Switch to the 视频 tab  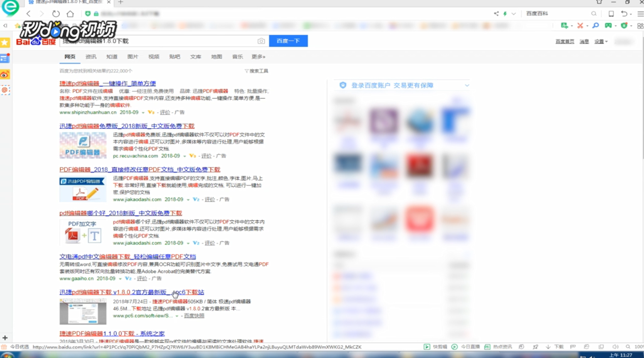click(x=154, y=57)
